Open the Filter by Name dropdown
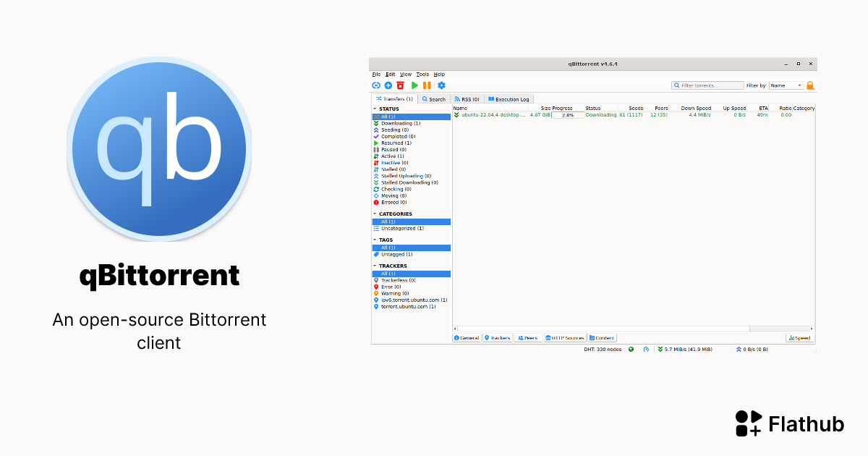This screenshot has height=456, width=868. [x=785, y=85]
